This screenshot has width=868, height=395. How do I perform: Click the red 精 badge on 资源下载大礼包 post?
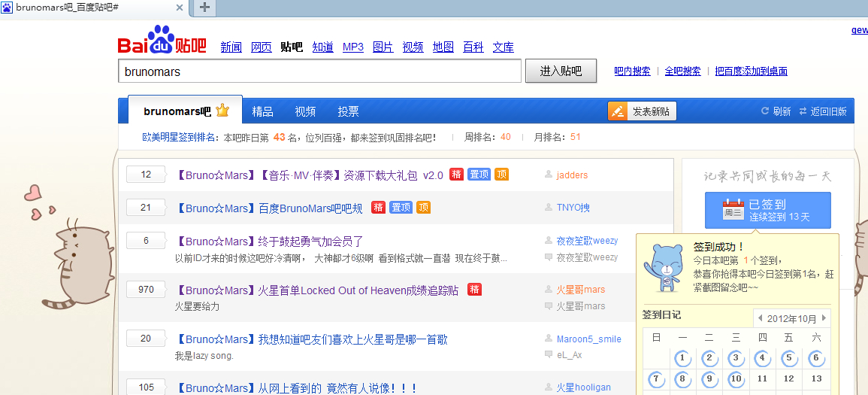point(456,175)
